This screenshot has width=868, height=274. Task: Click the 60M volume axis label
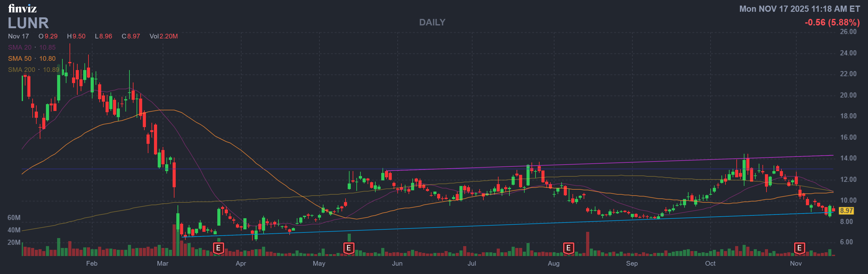(14, 218)
